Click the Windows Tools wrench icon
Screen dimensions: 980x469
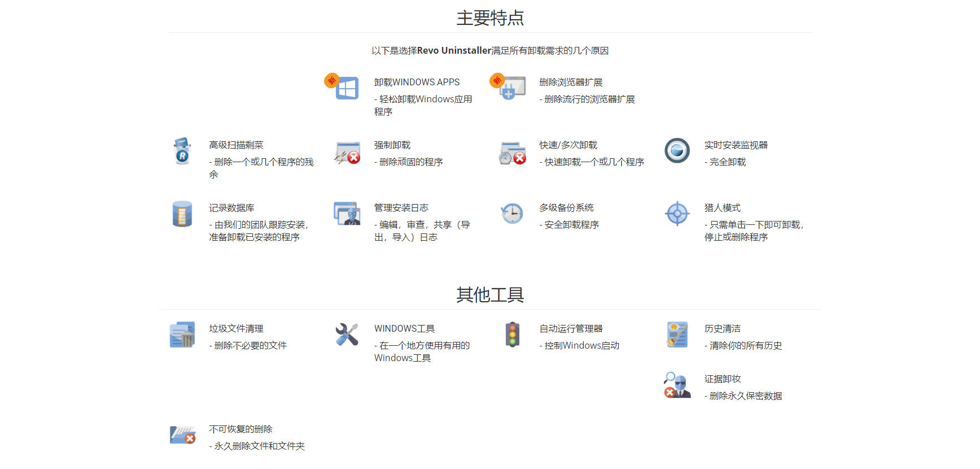pyautogui.click(x=347, y=335)
